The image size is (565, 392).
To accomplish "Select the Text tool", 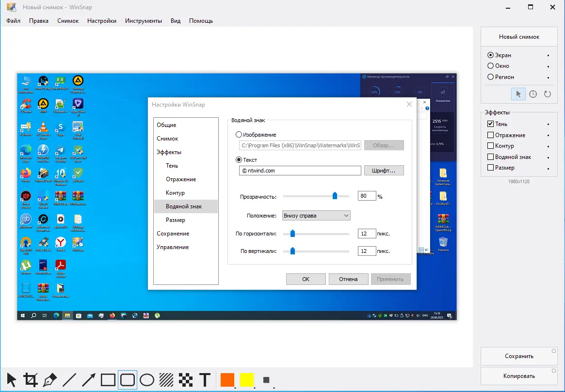I will pos(205,380).
